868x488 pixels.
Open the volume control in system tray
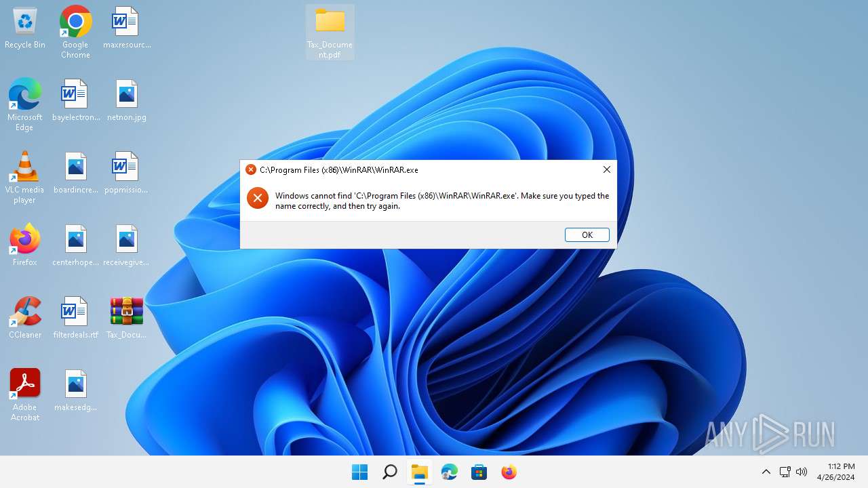click(802, 472)
